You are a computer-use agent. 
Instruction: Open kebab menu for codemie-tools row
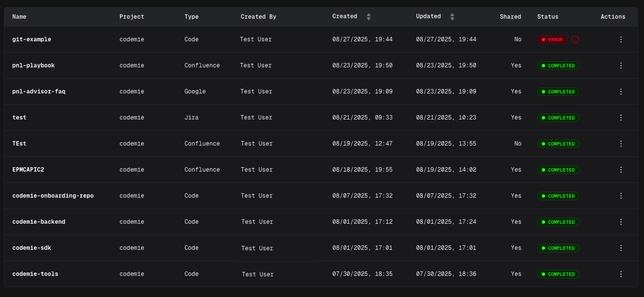pos(620,274)
